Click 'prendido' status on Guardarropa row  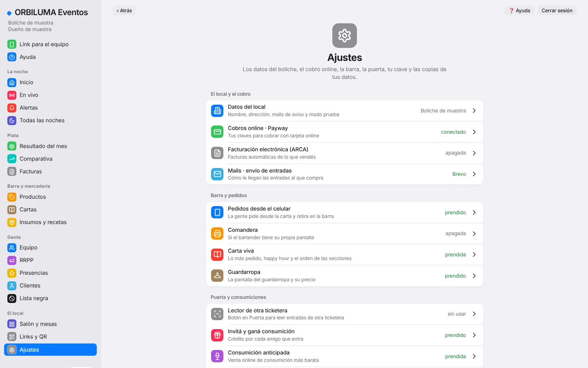(455, 276)
